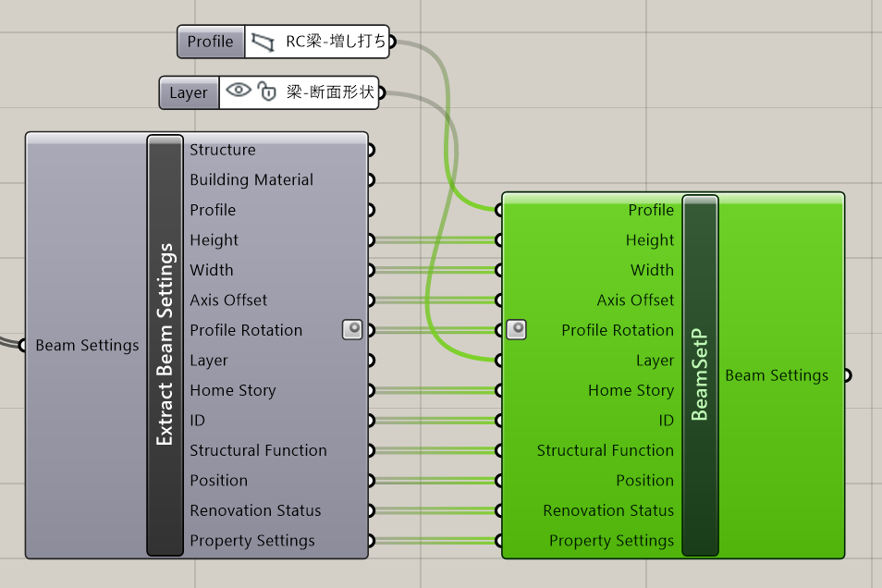Image resolution: width=882 pixels, height=588 pixels.
Task: Click degrees toggle icon on BeamSetP Profile Rotation input
Action: click(x=517, y=330)
